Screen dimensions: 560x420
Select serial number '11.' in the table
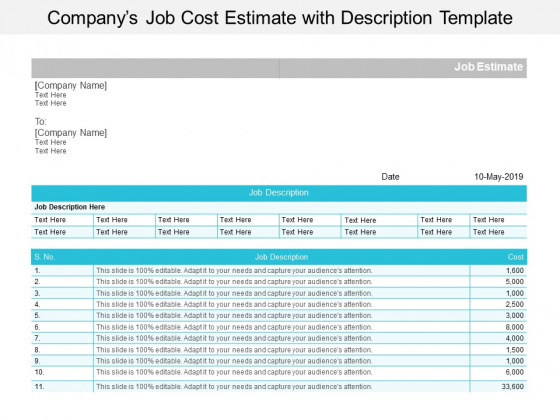[40, 386]
